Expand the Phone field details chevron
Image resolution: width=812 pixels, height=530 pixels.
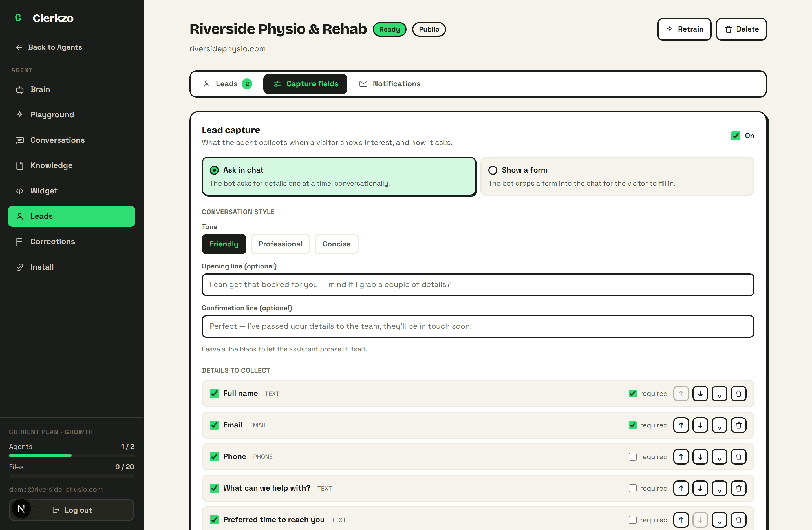720,457
